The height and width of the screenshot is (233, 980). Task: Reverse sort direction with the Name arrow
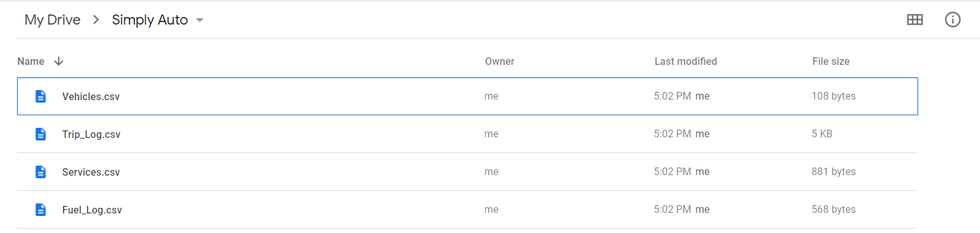59,61
